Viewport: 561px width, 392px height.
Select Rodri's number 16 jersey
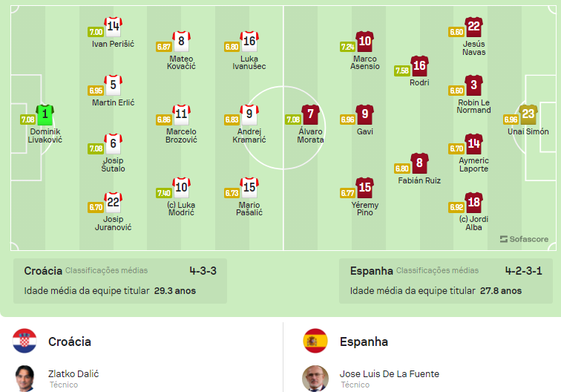[419, 66]
